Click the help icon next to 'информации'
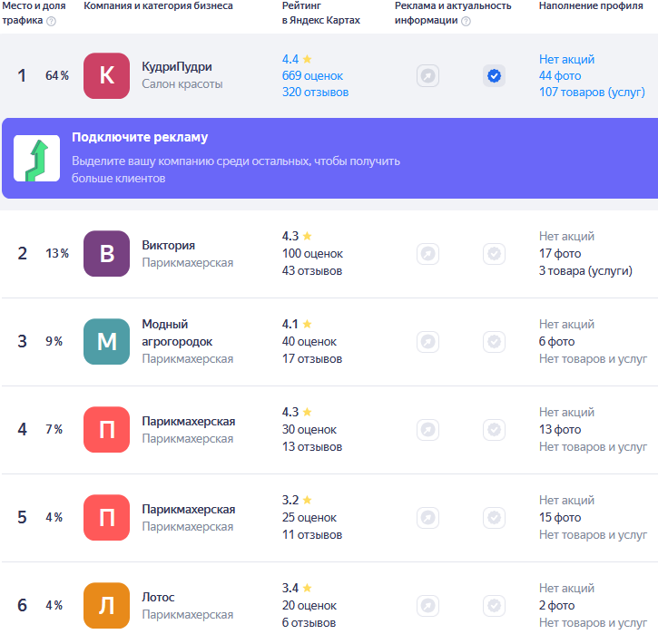658x644 pixels. (x=466, y=22)
